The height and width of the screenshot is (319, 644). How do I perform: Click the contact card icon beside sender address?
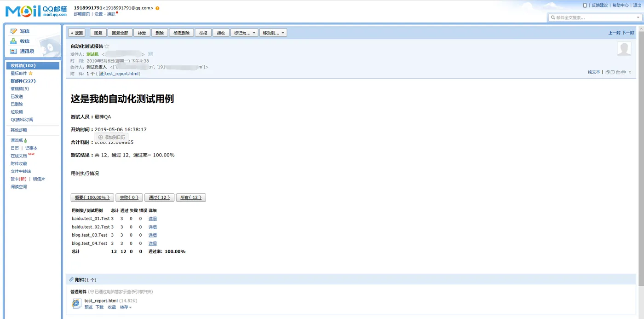150,54
